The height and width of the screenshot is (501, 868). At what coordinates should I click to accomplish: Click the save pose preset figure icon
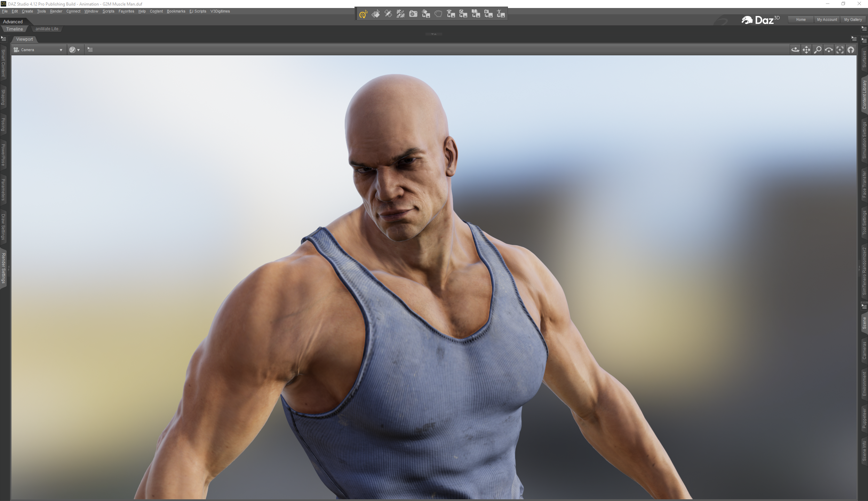[x=501, y=14]
